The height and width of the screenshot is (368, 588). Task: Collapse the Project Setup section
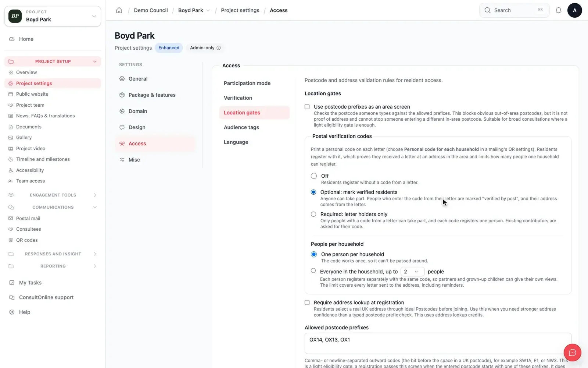[x=53, y=61]
